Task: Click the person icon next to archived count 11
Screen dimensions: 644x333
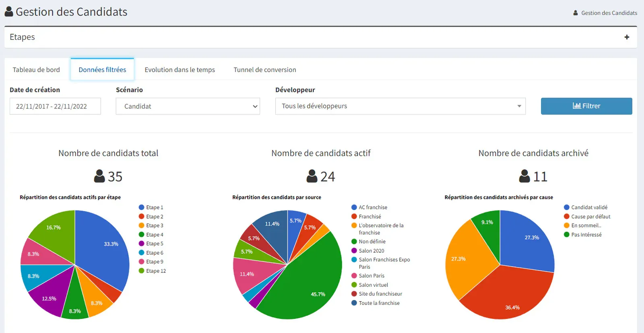Action: tap(524, 176)
